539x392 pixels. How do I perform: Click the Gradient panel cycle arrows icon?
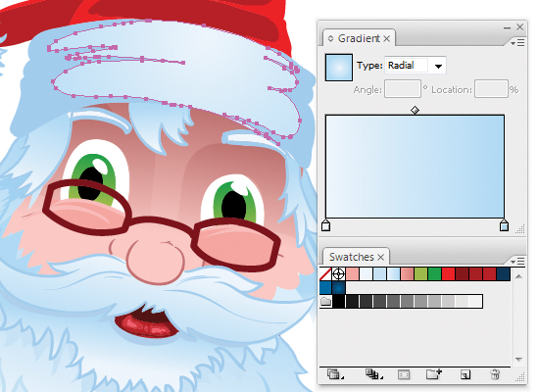(330, 38)
